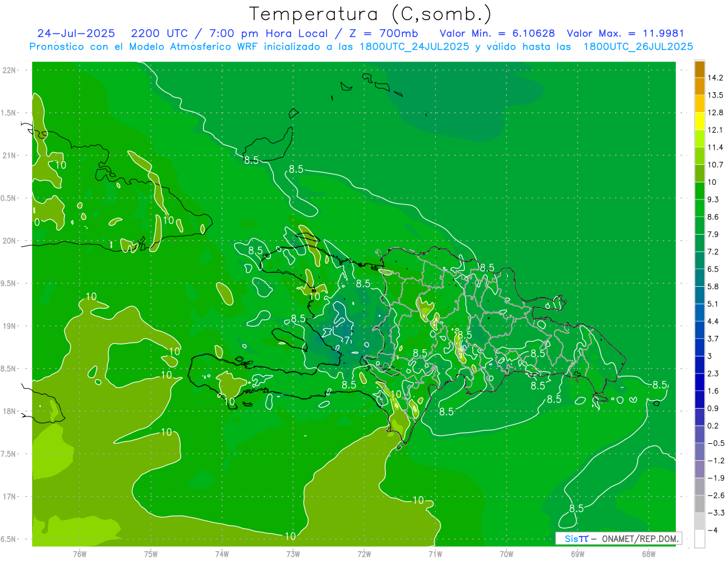Click the '-0.5' colorbar value
The width and height of the screenshot is (728, 562).
[715, 443]
